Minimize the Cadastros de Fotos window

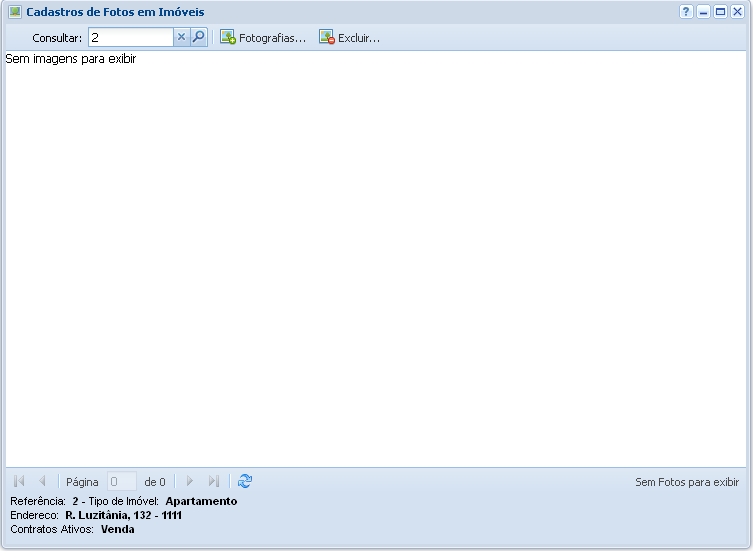pos(703,12)
